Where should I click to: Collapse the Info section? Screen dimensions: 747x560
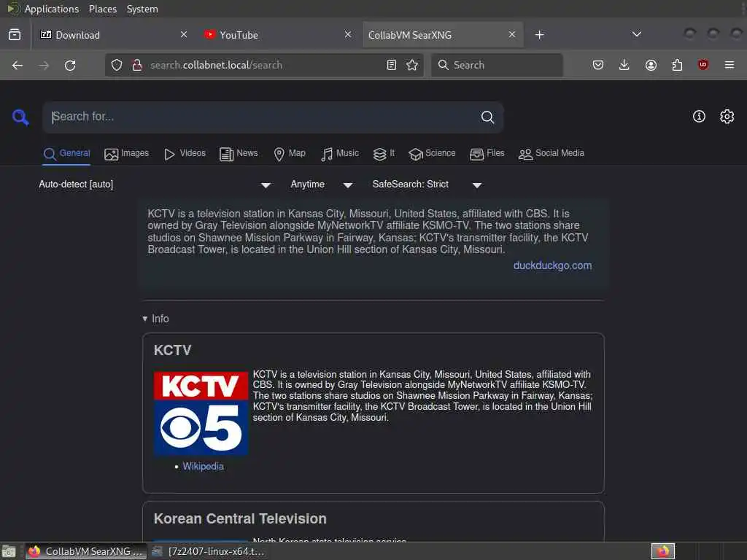tap(156, 319)
